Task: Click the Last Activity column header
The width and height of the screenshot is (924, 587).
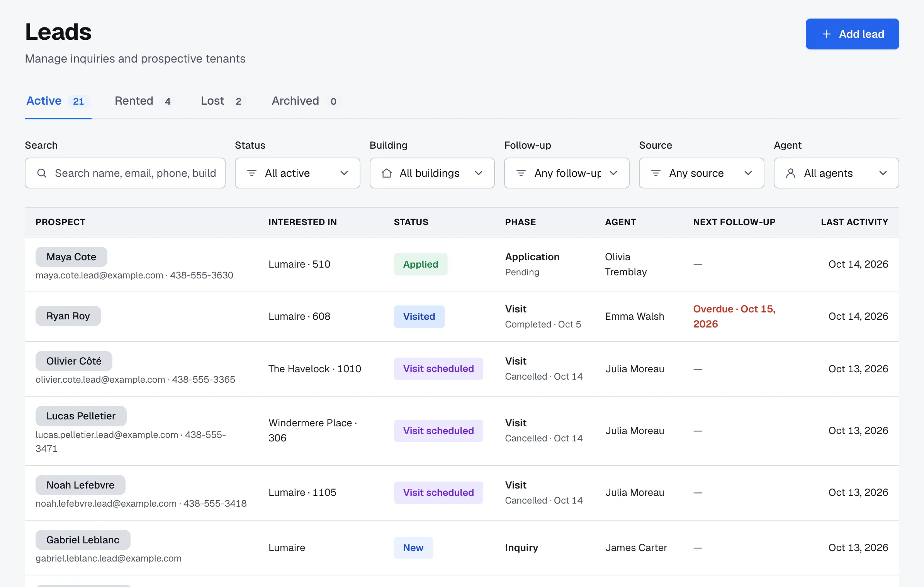Action: tap(854, 222)
